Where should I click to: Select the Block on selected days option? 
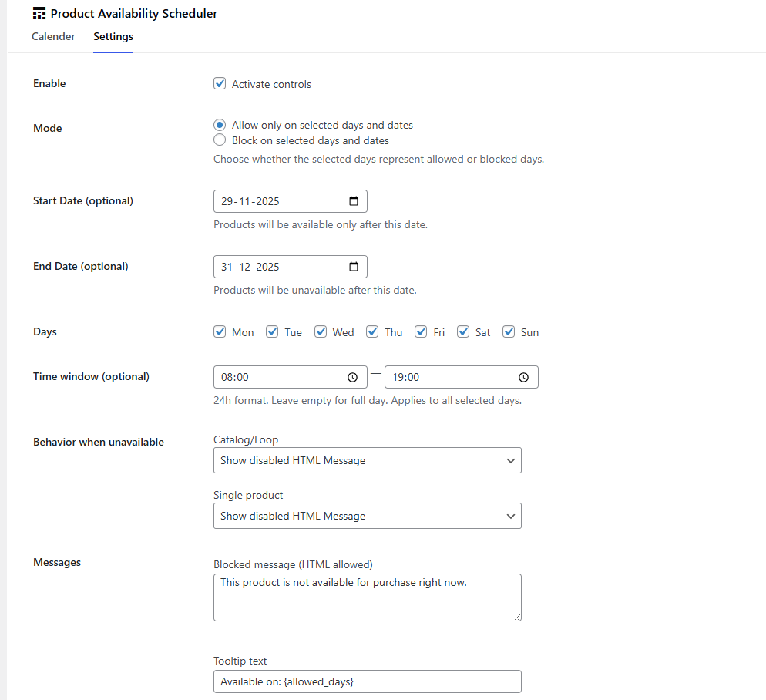[218, 140]
